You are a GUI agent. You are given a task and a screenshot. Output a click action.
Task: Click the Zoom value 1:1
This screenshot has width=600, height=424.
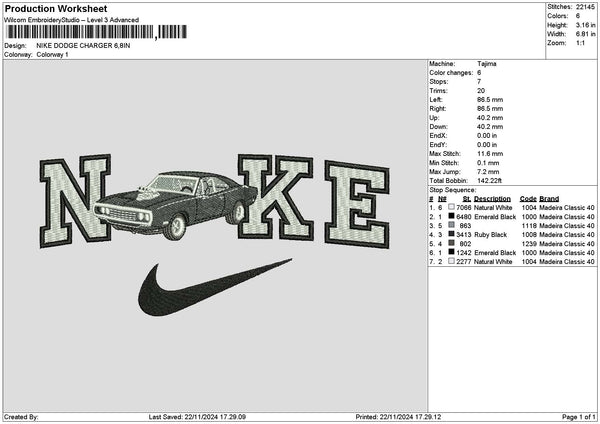click(580, 43)
